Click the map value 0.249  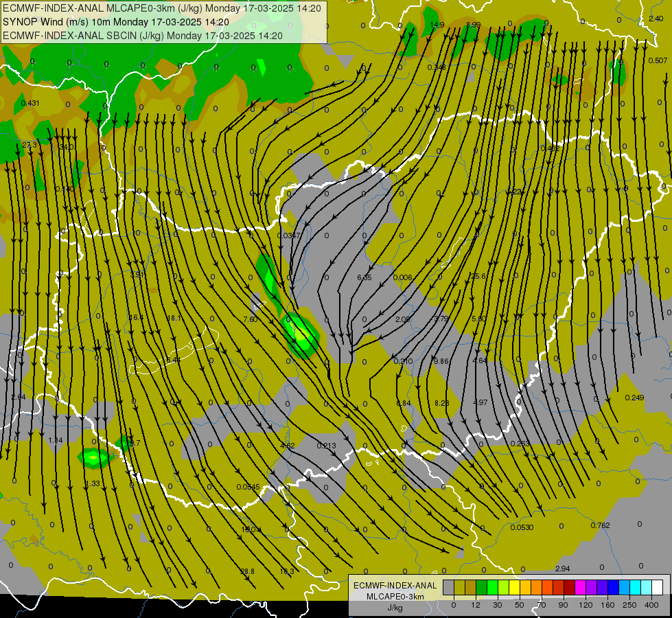point(634,398)
